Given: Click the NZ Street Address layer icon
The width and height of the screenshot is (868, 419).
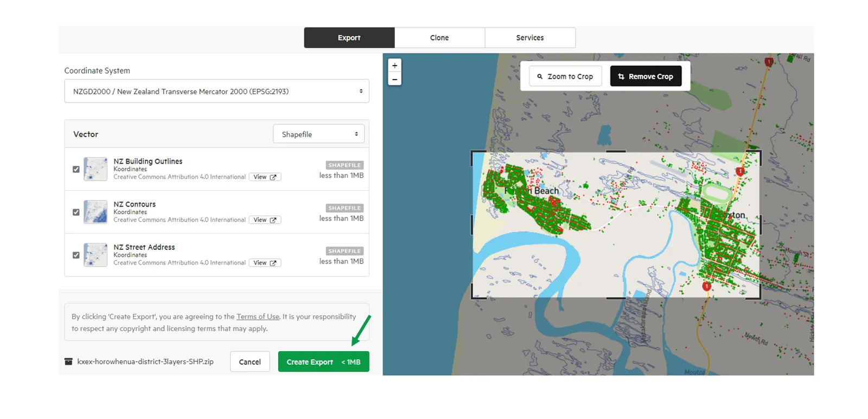Looking at the screenshot, I should (x=95, y=255).
